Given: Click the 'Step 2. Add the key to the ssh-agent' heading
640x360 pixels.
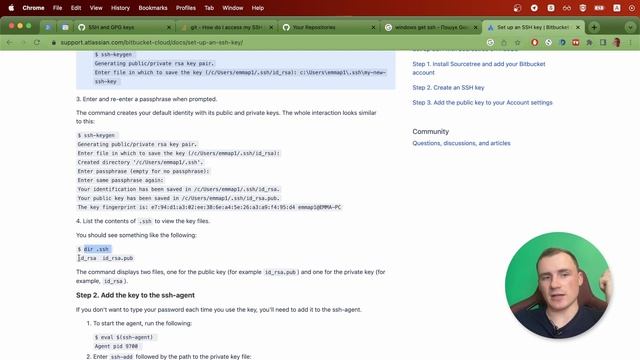Looking at the screenshot, I should [x=135, y=295].
